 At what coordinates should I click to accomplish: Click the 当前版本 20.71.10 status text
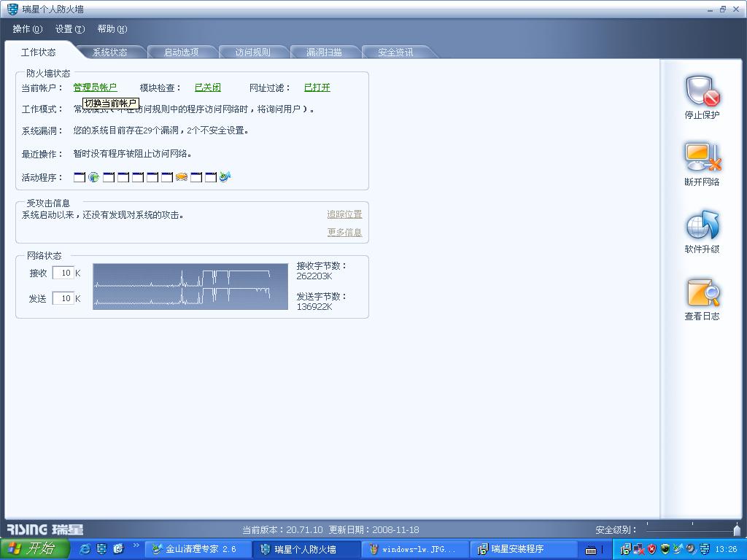click(x=282, y=530)
